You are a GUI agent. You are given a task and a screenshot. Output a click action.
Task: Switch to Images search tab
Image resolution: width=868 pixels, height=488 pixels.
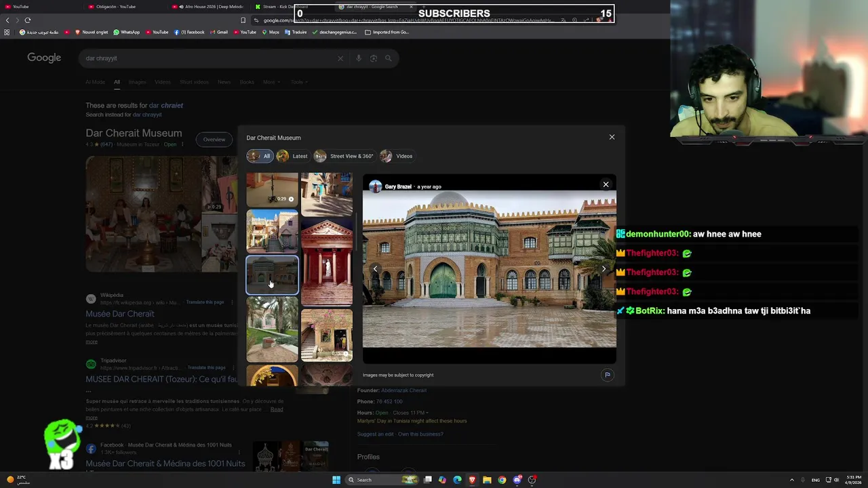pos(137,82)
